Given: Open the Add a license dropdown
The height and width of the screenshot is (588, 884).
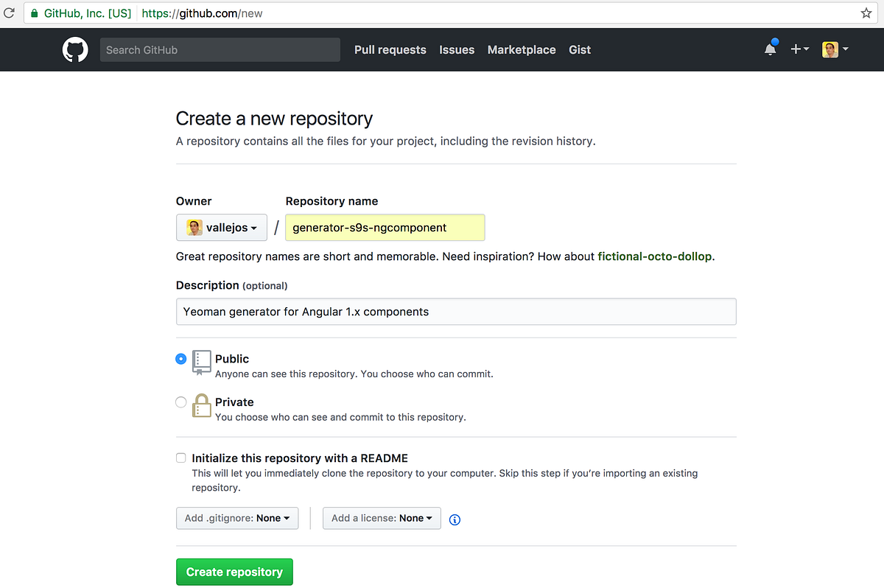Looking at the screenshot, I should pos(381,518).
